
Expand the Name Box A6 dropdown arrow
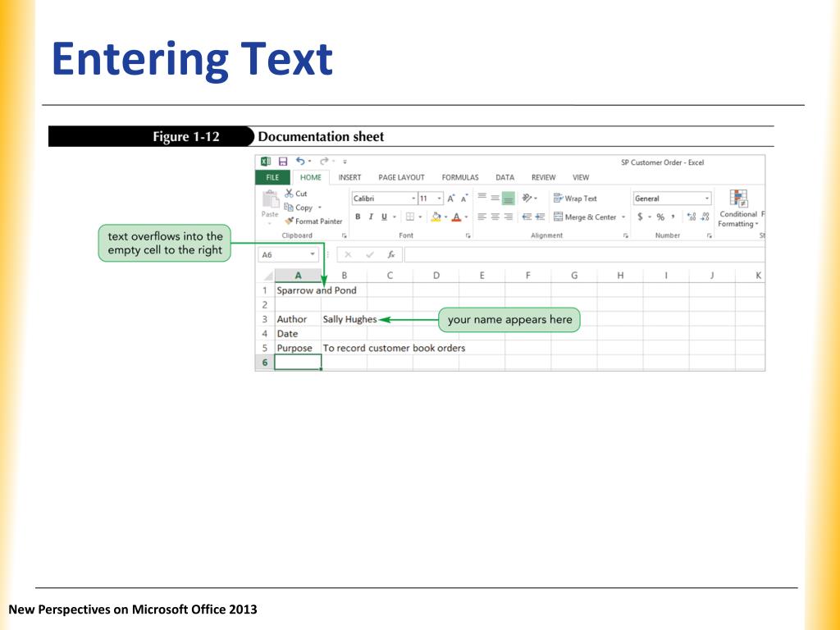tap(313, 254)
